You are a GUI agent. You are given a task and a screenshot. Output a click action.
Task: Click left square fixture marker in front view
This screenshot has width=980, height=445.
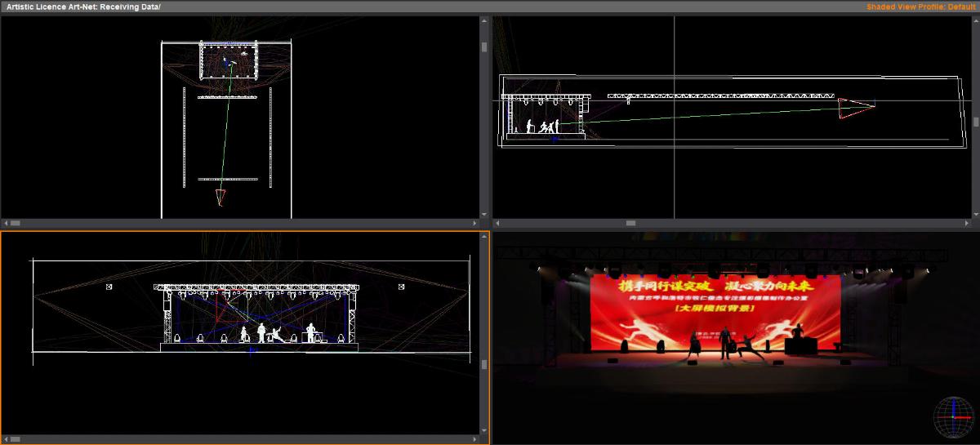[x=109, y=287]
